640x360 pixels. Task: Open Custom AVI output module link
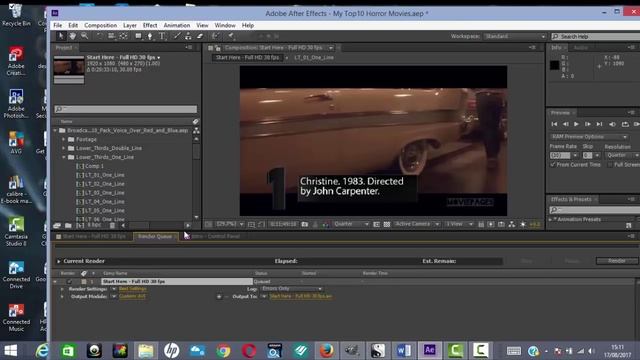click(x=132, y=296)
